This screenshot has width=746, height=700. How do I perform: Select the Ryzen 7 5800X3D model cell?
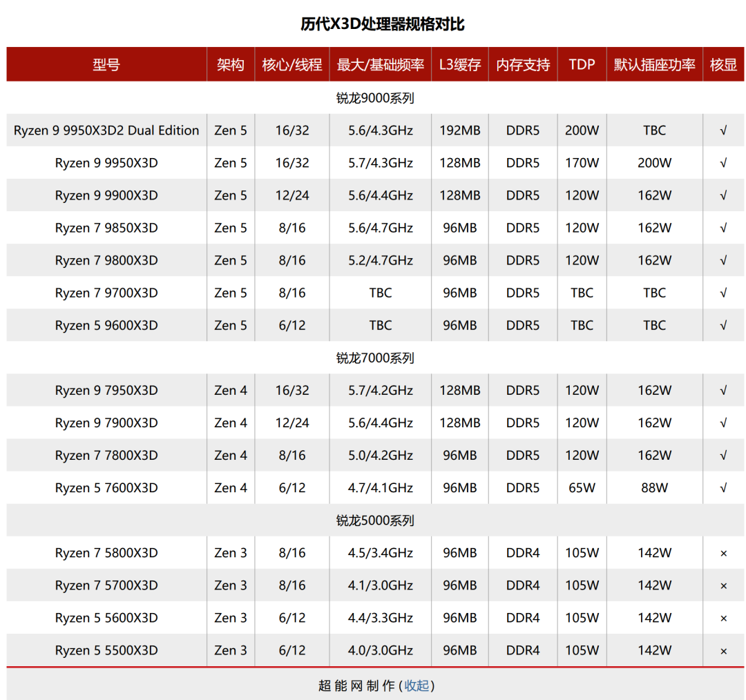[106, 553]
